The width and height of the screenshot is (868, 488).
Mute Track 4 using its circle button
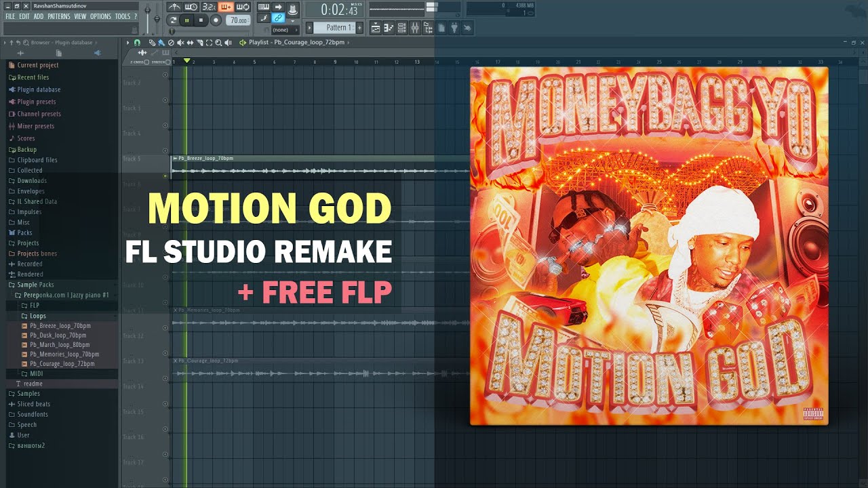tap(165, 150)
